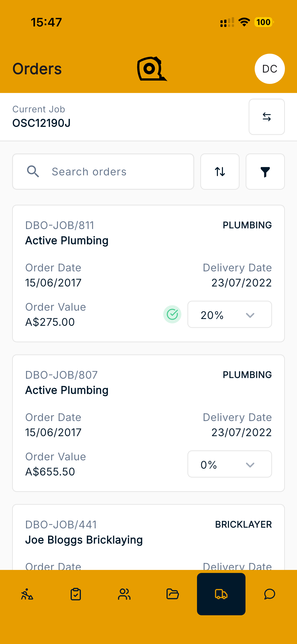Viewport: 297px width, 644px height.
Task: Open the filter funnel icon
Action: click(265, 172)
